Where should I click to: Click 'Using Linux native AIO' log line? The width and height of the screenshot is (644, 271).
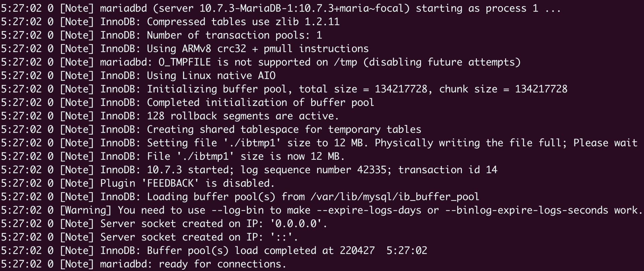click(x=211, y=76)
